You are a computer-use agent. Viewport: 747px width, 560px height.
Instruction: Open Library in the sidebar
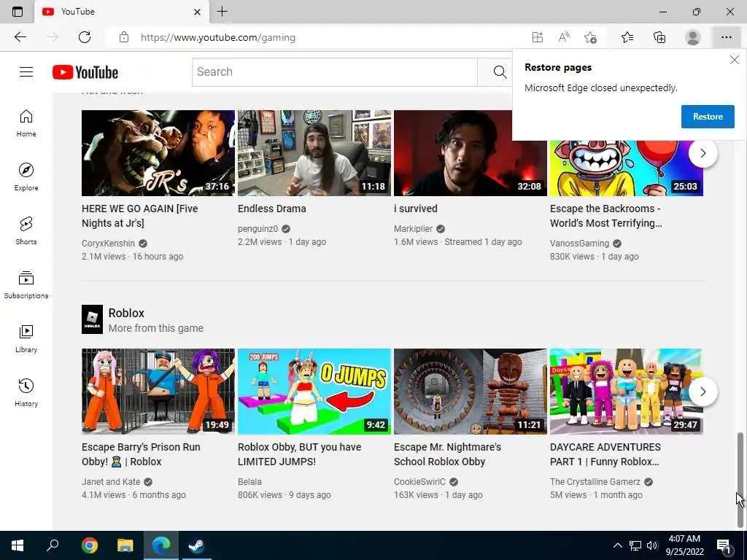click(26, 338)
